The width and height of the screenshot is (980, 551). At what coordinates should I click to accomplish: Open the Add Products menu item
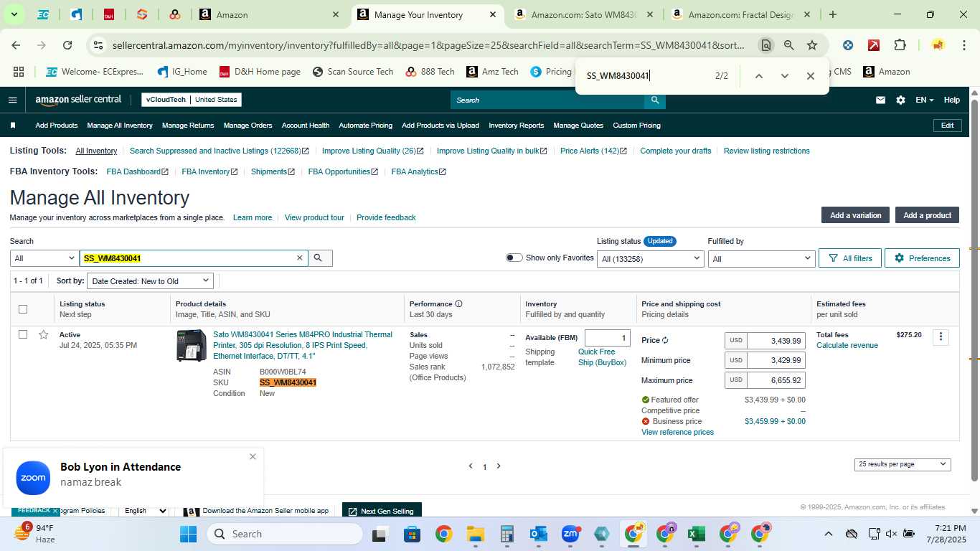pyautogui.click(x=57, y=126)
